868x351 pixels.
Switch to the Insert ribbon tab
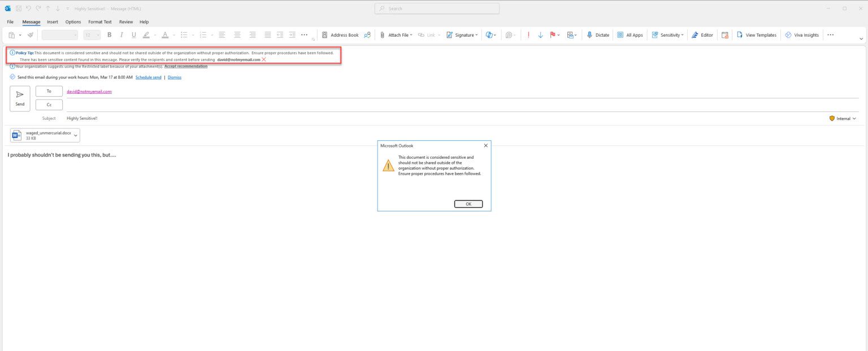coord(52,21)
